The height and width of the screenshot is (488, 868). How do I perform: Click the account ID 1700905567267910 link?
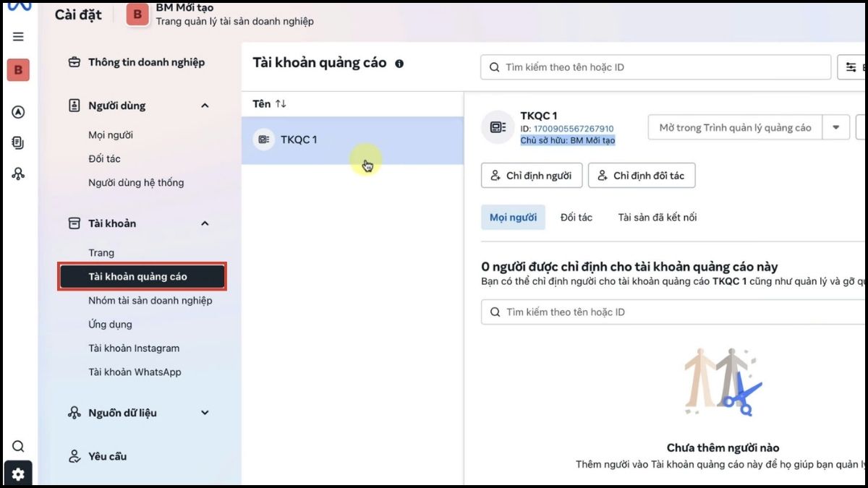point(574,129)
